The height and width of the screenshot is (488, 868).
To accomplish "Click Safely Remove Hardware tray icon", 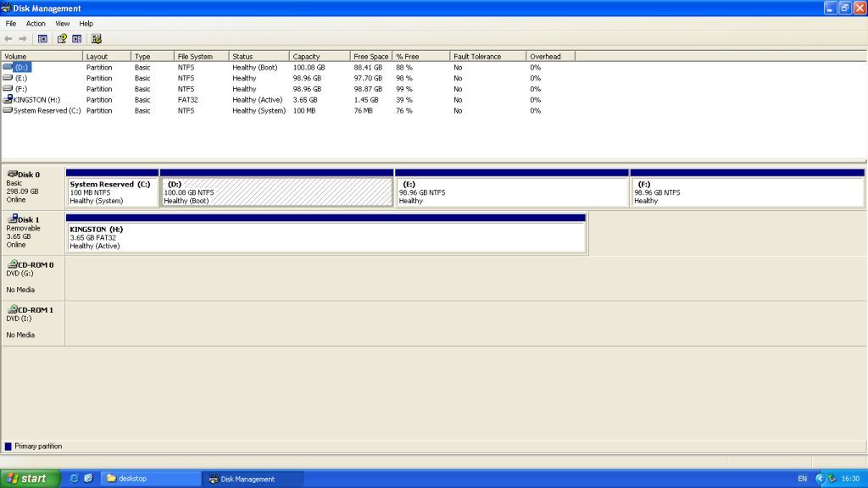I will pyautogui.click(x=832, y=479).
